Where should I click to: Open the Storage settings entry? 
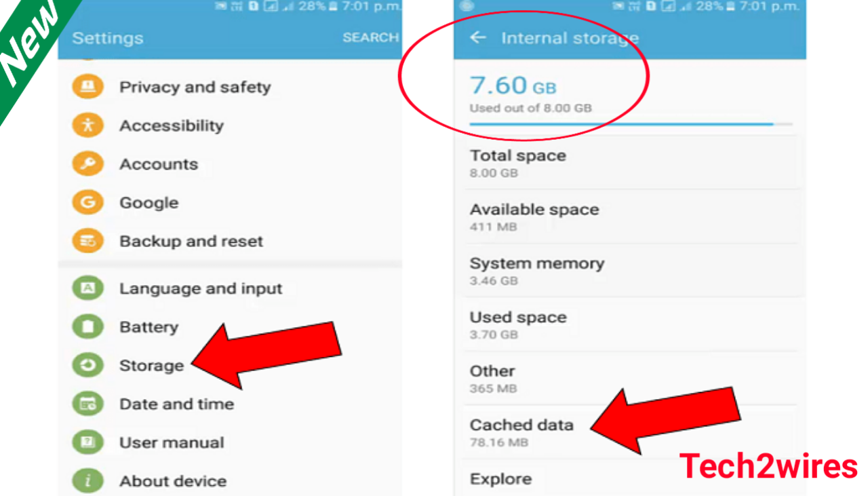pos(151,366)
